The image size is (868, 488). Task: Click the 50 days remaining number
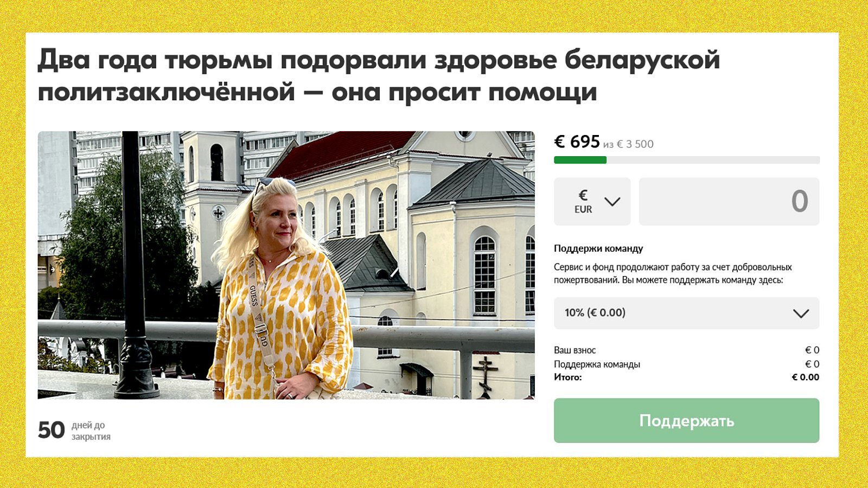[52, 431]
